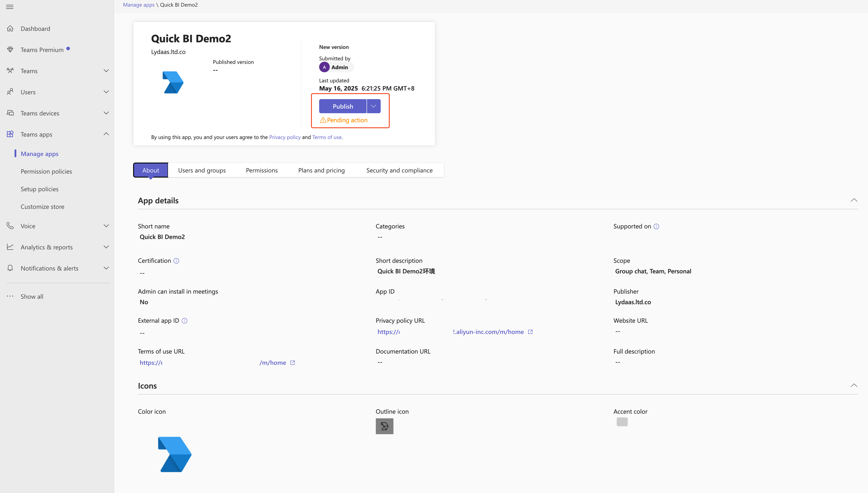Viewport: 868px width, 493px height.
Task: Expand the Analytics & reports chevron
Action: (106, 247)
